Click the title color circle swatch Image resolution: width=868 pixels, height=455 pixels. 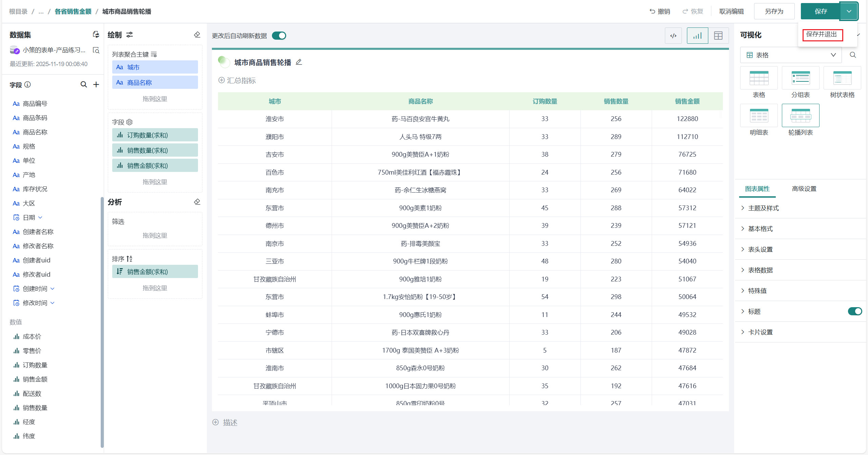[x=223, y=62]
